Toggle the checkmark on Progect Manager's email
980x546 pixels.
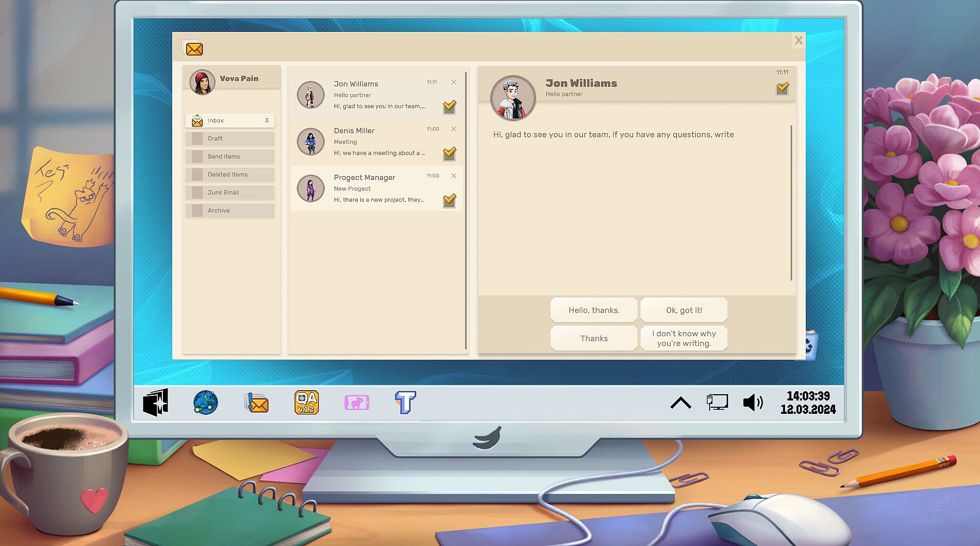pos(450,201)
